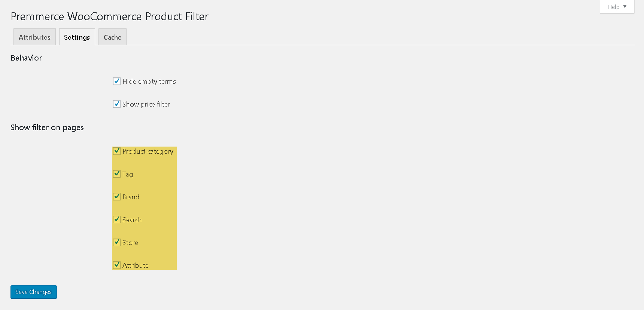Toggle the Show price filter checkbox
Screen dimensions: 644x310
117,104
